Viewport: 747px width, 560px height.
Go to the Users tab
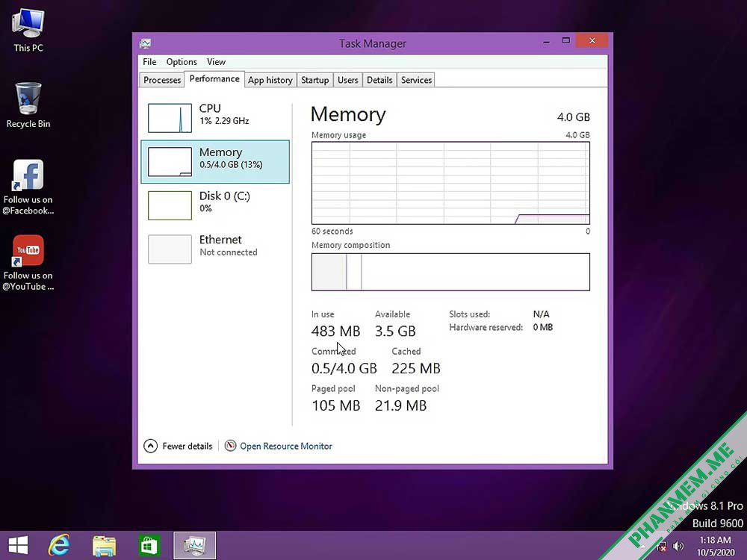pos(348,80)
